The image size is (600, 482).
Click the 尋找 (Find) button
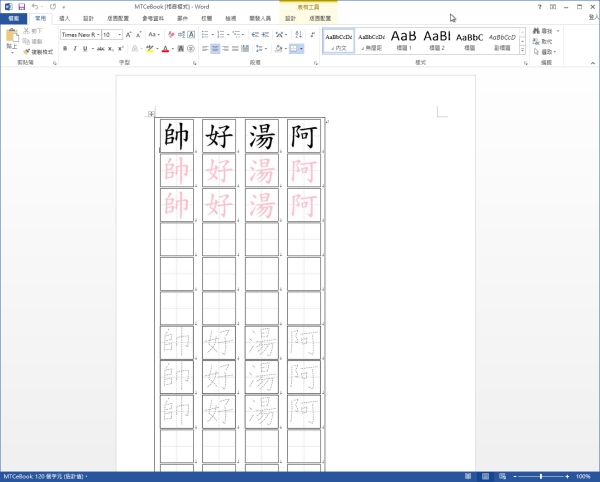tap(549, 32)
